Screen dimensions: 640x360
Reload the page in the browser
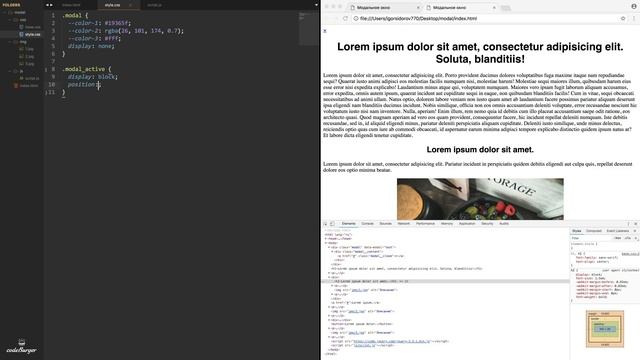[x=345, y=18]
